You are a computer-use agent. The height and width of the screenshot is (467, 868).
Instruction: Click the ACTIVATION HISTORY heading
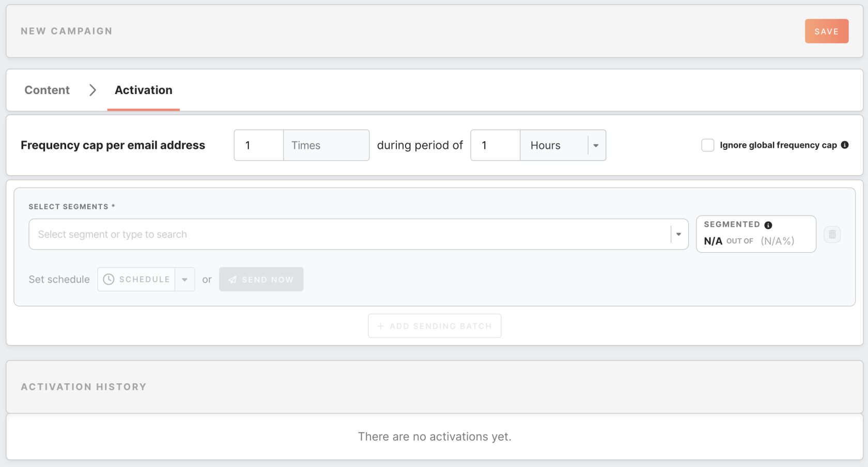coord(84,387)
